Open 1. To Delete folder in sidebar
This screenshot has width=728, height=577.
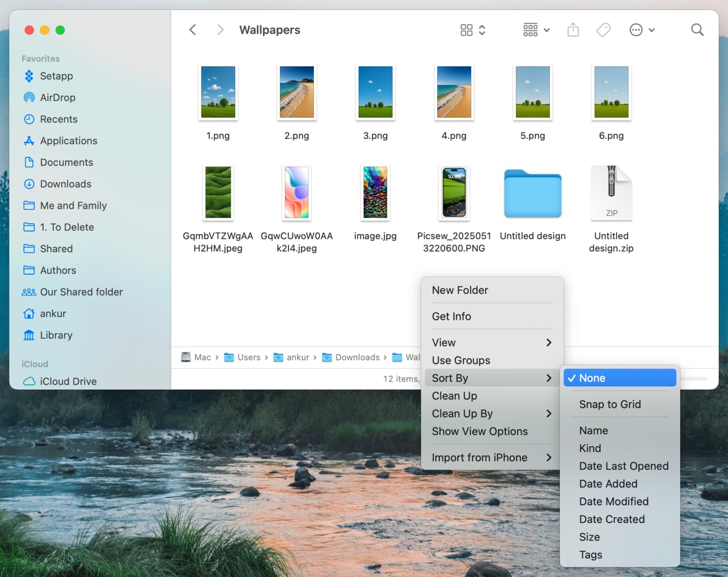coord(67,227)
